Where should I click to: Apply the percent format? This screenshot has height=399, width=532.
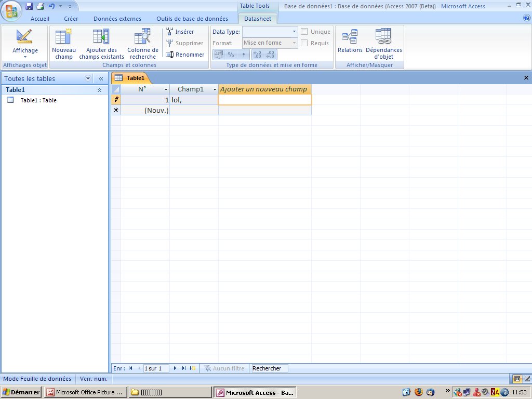[x=231, y=55]
